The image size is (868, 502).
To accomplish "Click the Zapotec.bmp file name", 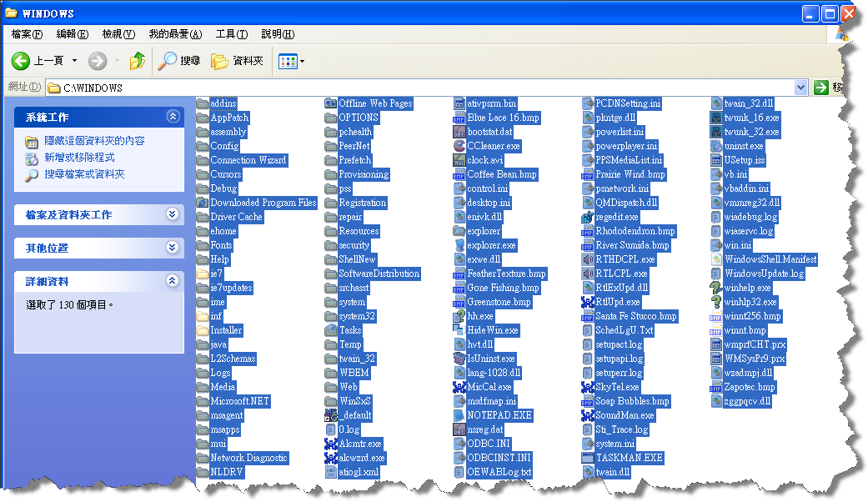I will point(750,387).
